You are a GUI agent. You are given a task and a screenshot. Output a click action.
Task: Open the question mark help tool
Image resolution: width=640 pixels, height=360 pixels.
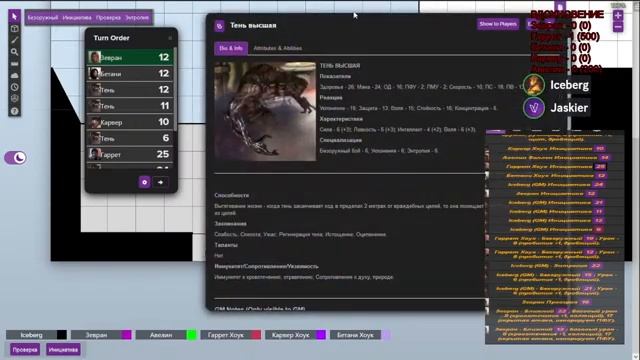15,111
